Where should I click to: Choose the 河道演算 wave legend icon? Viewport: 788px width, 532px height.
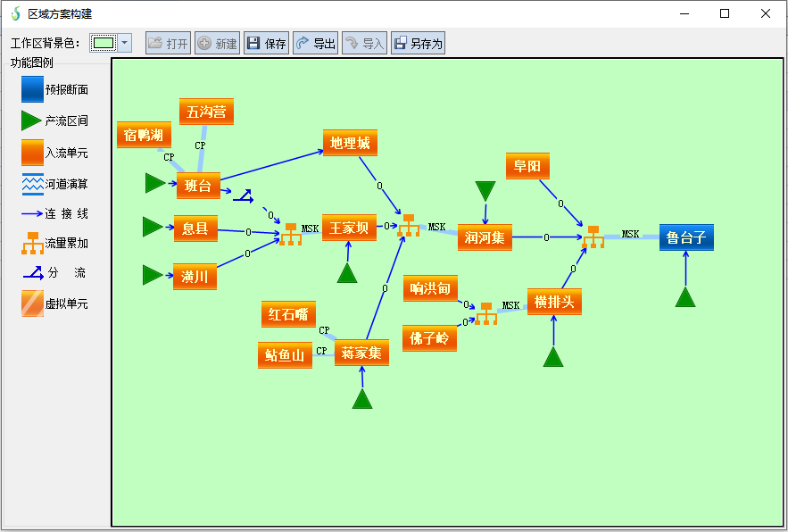point(33,184)
